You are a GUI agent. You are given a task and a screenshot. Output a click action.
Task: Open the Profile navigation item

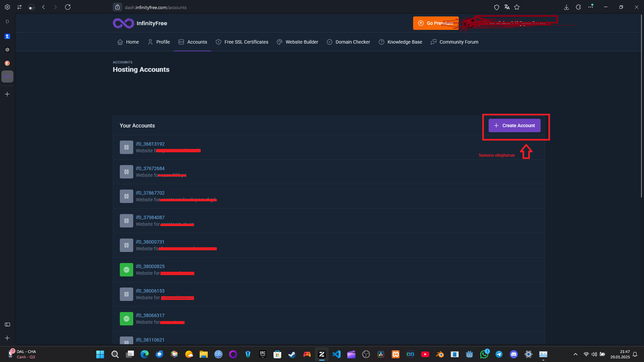click(x=159, y=42)
